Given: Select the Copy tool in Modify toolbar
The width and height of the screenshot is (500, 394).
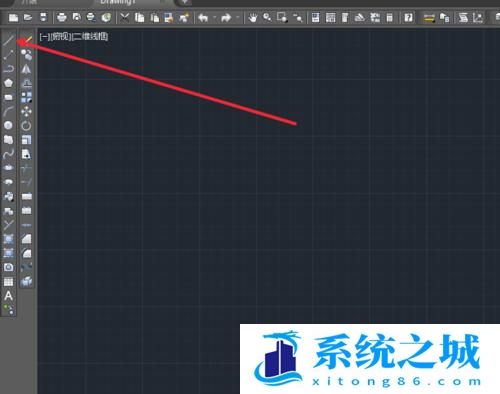Looking at the screenshot, I should [26, 55].
